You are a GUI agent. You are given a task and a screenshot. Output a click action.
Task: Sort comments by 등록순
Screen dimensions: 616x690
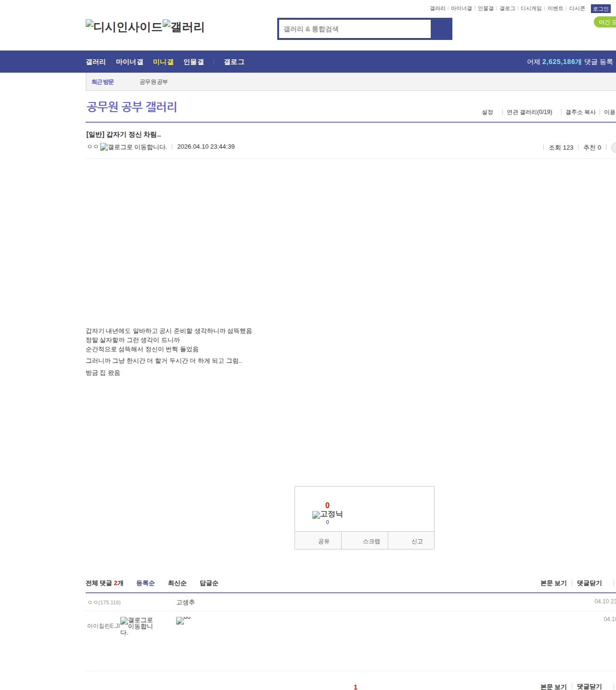145,583
